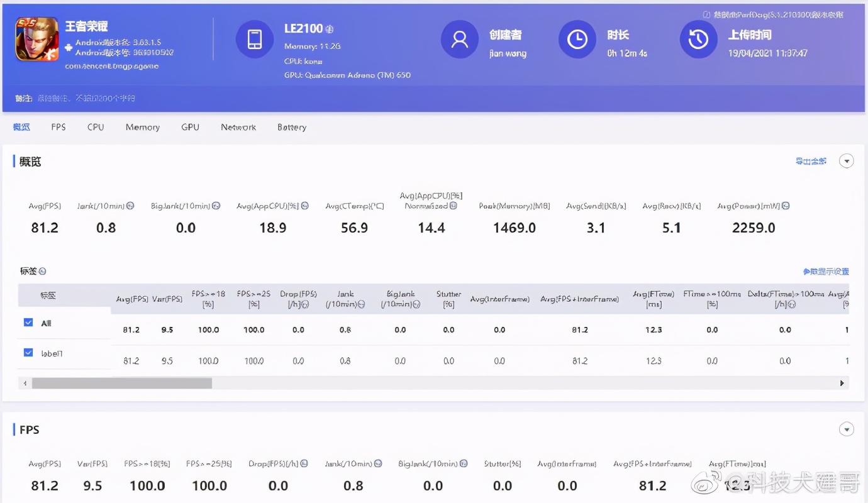Click the edit icon beside LE2100
The image size is (868, 503).
click(x=330, y=30)
